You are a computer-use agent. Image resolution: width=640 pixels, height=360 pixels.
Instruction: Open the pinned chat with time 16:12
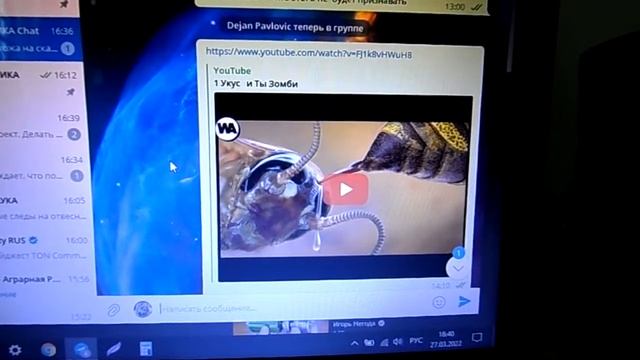(41, 83)
